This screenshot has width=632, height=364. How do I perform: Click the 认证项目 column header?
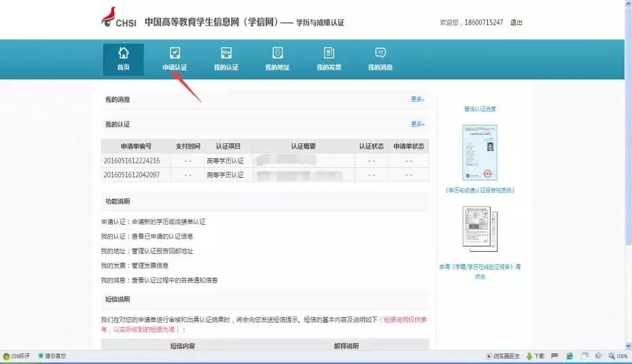click(x=228, y=146)
